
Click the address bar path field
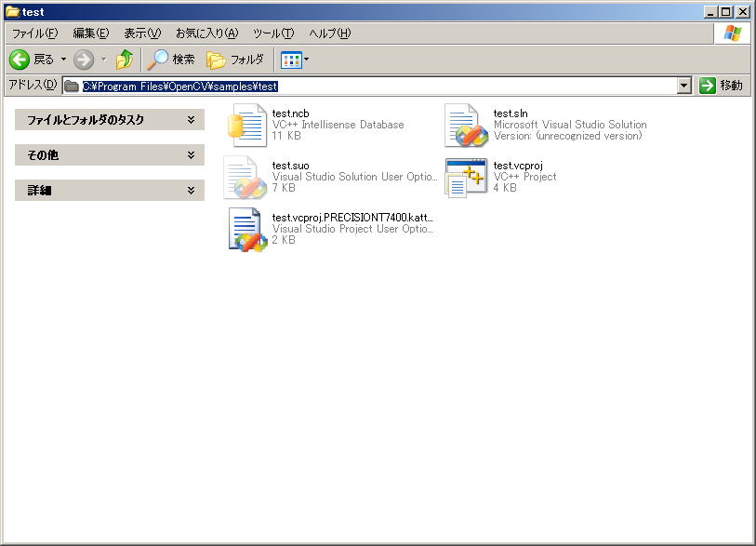point(377,87)
